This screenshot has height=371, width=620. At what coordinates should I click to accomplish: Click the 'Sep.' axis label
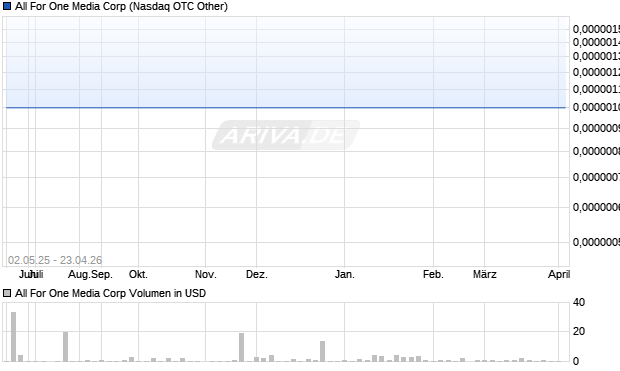click(x=102, y=274)
